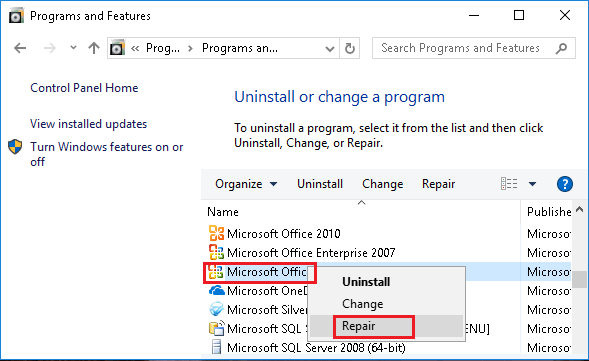Screen dimensions: 589x361
Task: Expand the address bar history dropdown
Action: (330, 48)
